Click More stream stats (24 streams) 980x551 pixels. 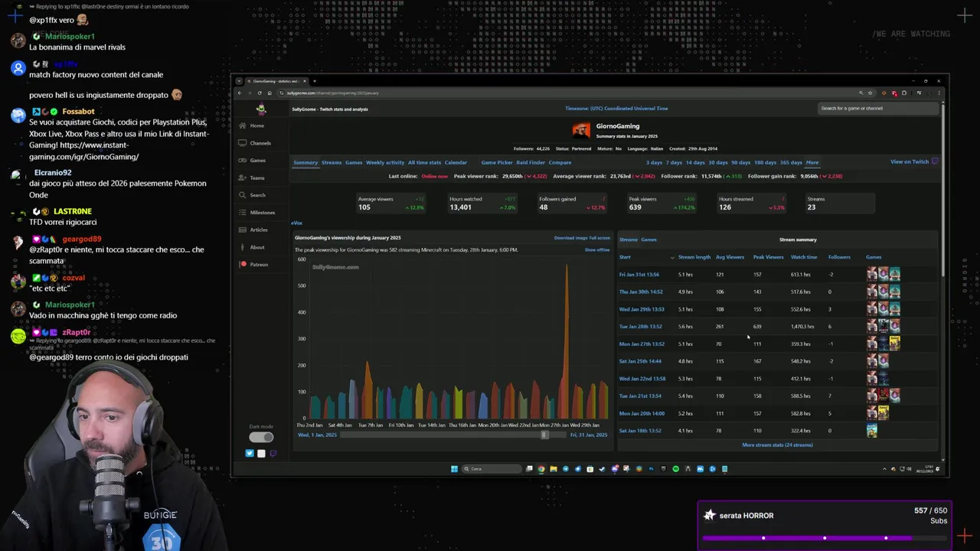coord(777,445)
